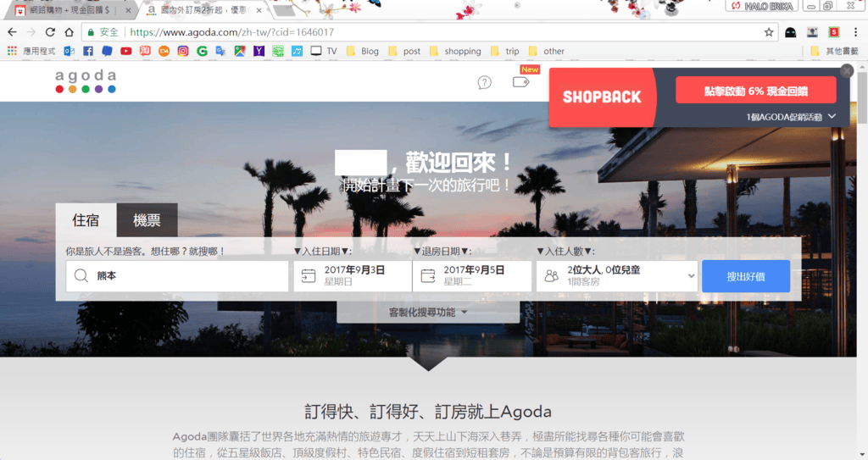Screen dimensions: 868x460
Task: Open the coupon tag icon marked New
Action: click(x=521, y=82)
